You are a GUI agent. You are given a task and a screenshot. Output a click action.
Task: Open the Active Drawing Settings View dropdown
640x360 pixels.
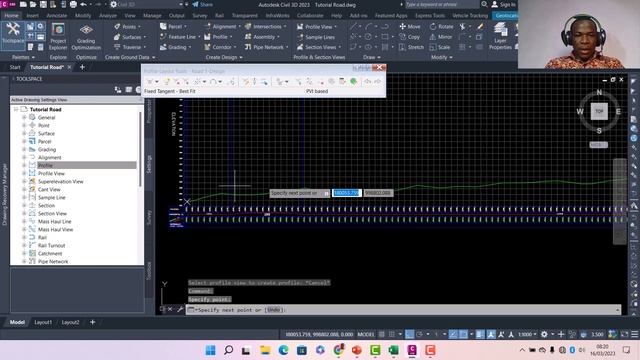(x=76, y=100)
